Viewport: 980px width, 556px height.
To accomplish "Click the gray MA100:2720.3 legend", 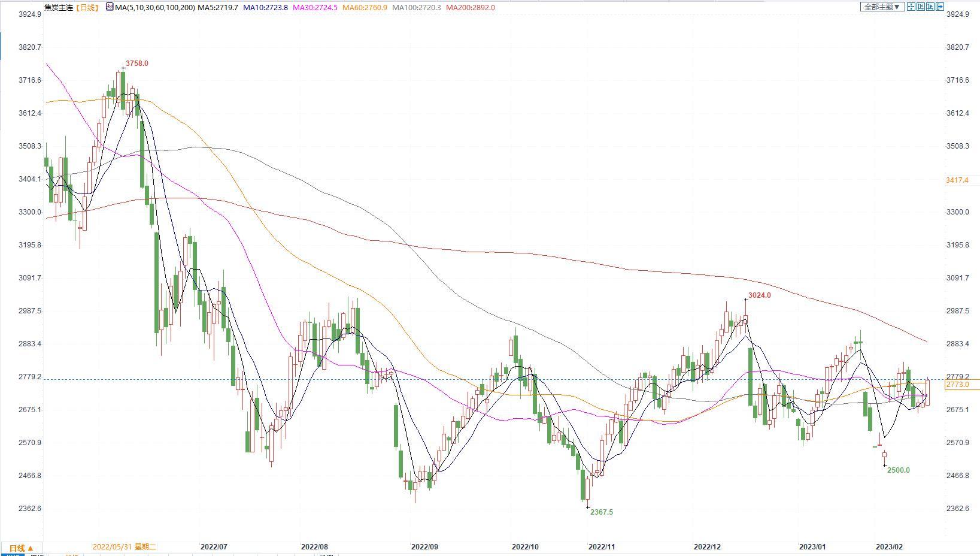I will coord(417,8).
